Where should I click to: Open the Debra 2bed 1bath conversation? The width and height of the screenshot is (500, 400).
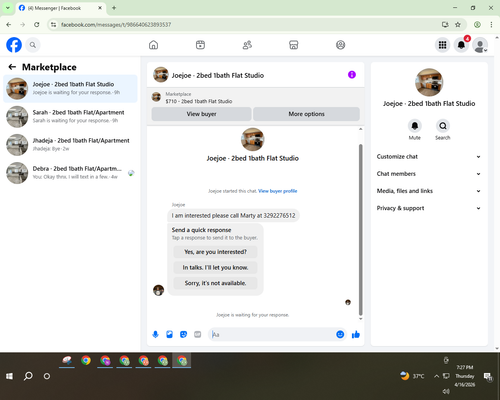tap(70, 173)
